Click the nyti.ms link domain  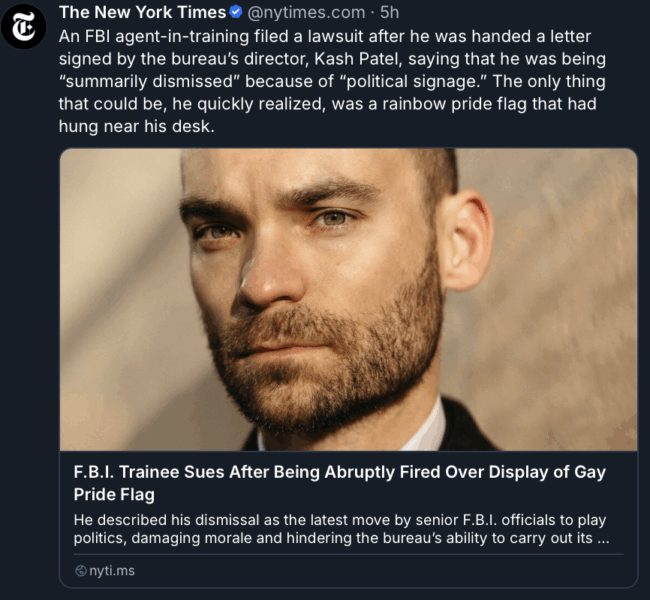pyautogui.click(x=112, y=571)
